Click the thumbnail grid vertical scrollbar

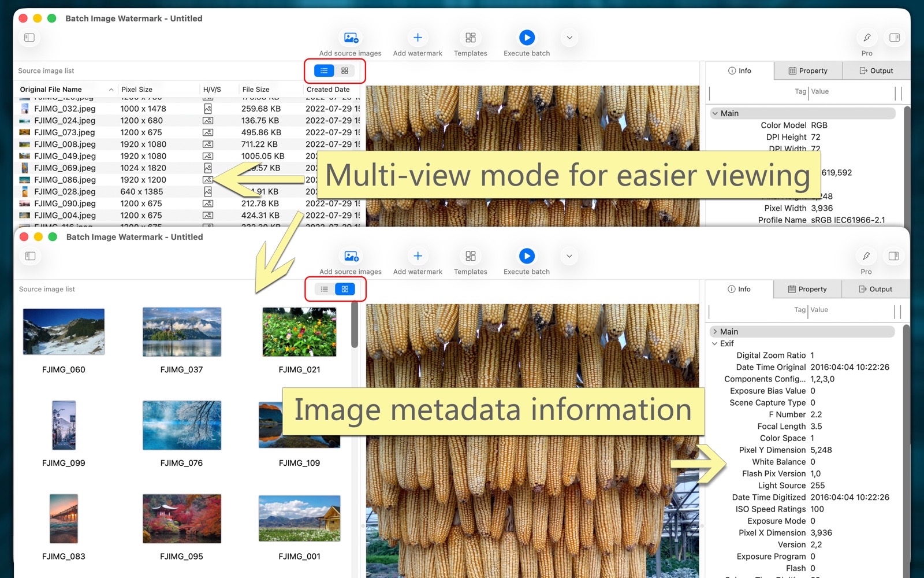355,325
